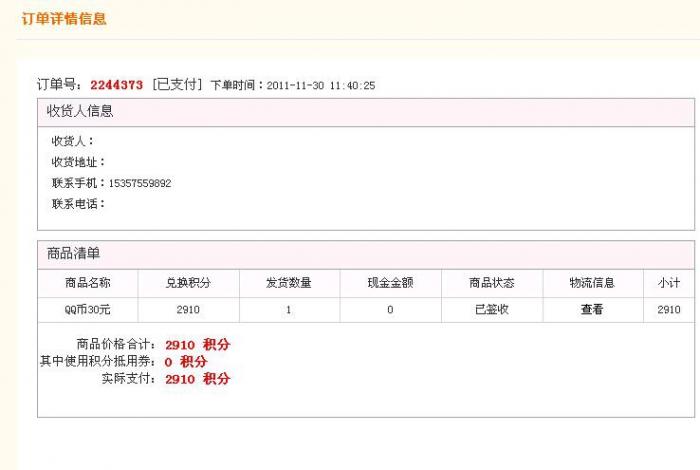Click the 物流信息 column header
This screenshot has height=470, width=700.
click(x=592, y=283)
